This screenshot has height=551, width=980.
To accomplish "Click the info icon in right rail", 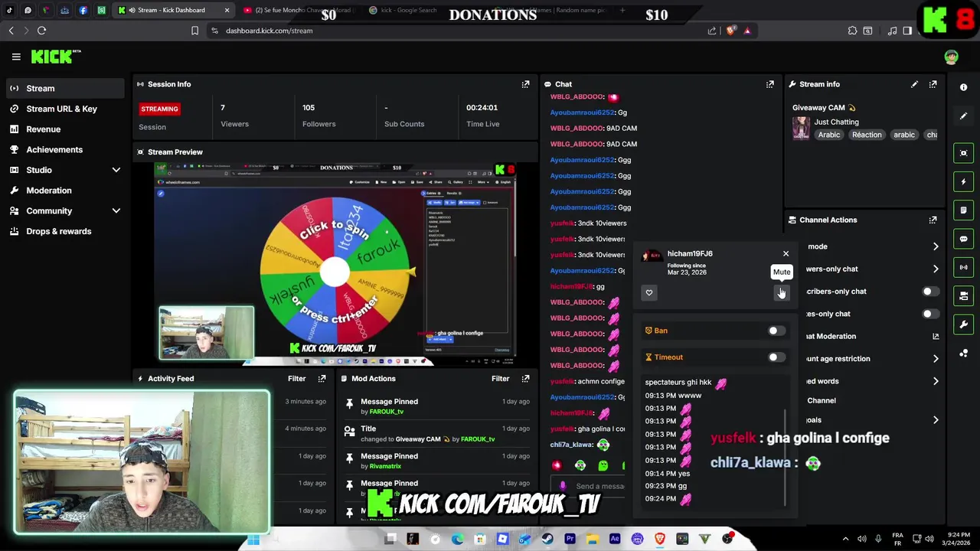I will point(963,87).
